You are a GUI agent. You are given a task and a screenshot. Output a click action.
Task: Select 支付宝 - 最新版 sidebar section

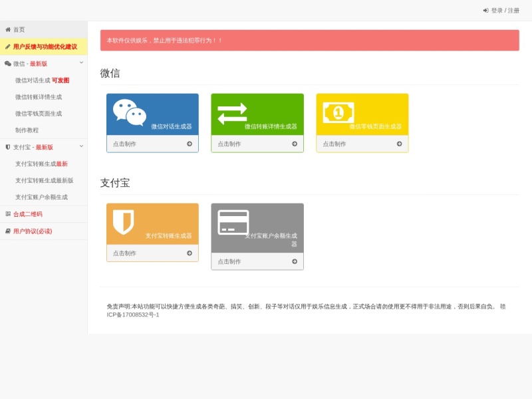pyautogui.click(x=33, y=147)
